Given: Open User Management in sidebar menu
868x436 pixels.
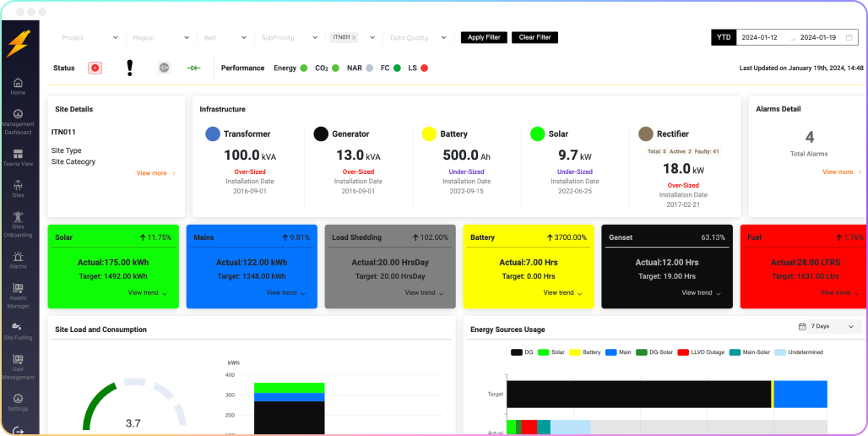Looking at the screenshot, I should coord(18,365).
